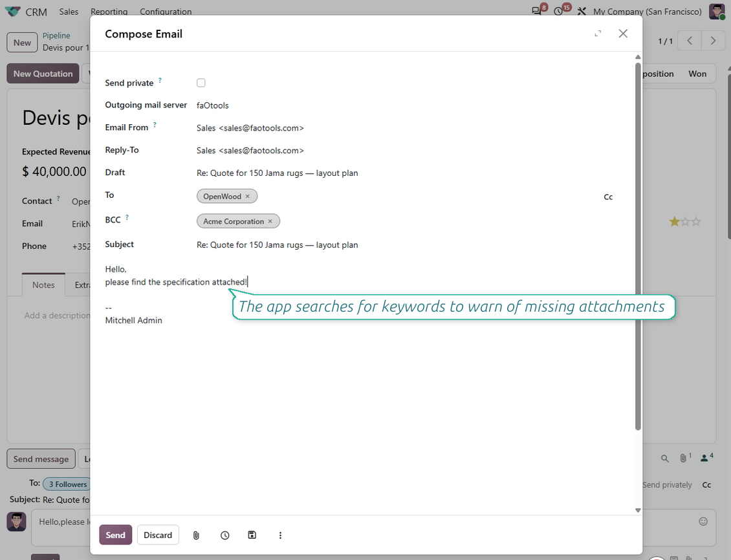Click the attach file paperclip icon
Viewport: 731px width, 560px height.
tap(196, 535)
